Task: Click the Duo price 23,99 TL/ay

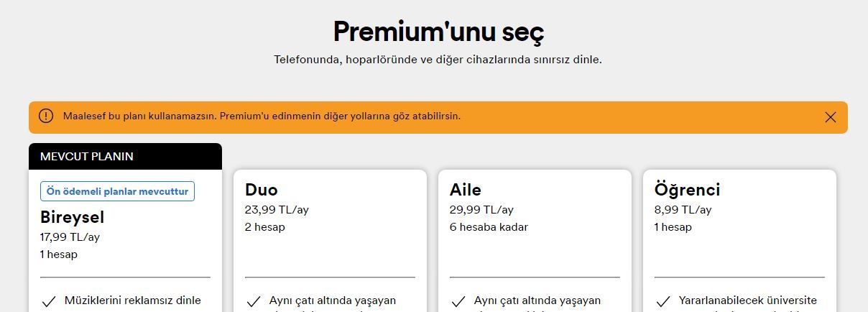Action: tap(277, 210)
